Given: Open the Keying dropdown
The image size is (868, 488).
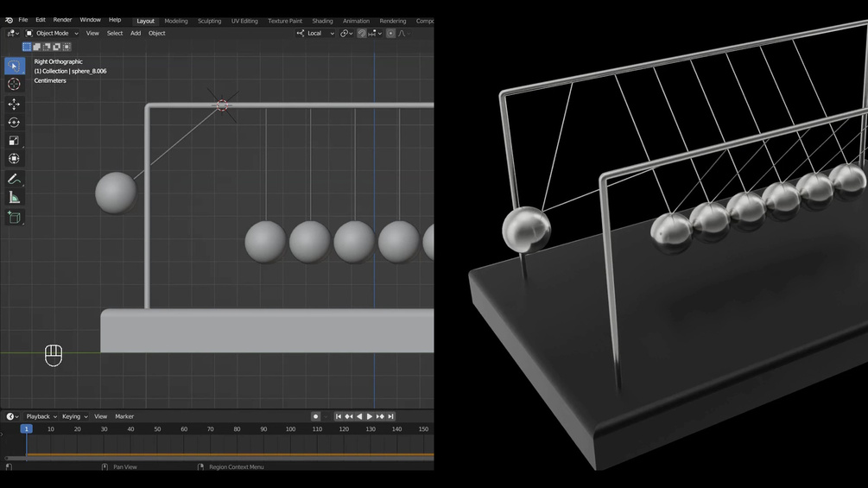Looking at the screenshot, I should [75, 416].
